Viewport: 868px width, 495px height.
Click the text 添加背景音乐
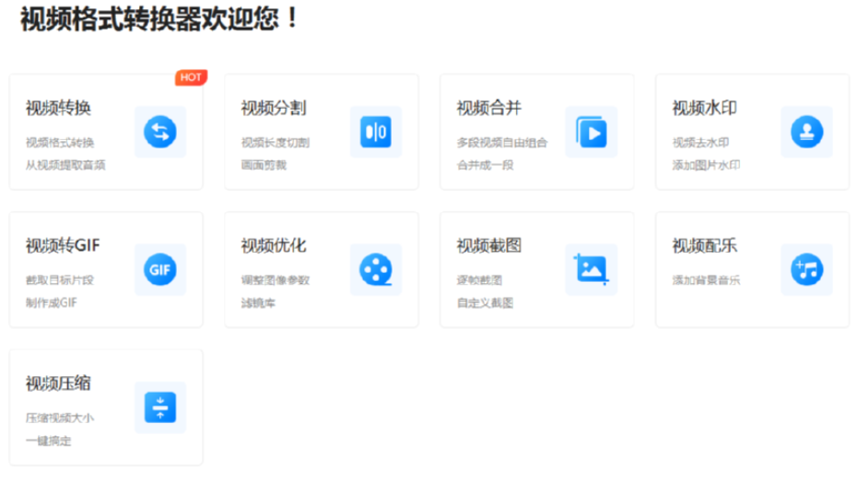pyautogui.click(x=706, y=280)
